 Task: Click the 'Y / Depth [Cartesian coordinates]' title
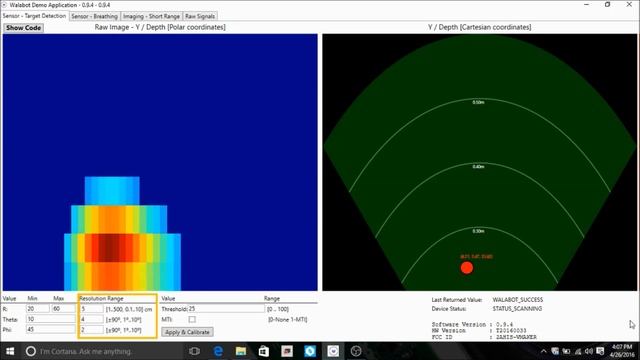480,27
